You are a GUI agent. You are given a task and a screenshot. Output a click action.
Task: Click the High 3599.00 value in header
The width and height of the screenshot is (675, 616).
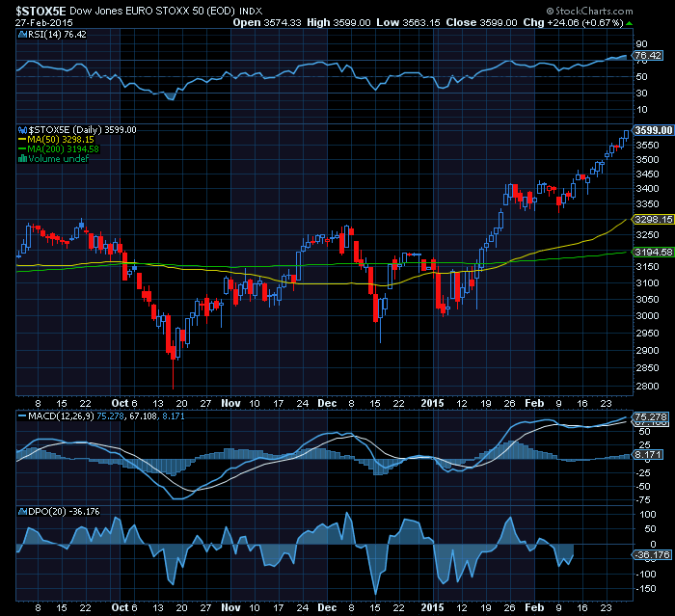pos(338,22)
